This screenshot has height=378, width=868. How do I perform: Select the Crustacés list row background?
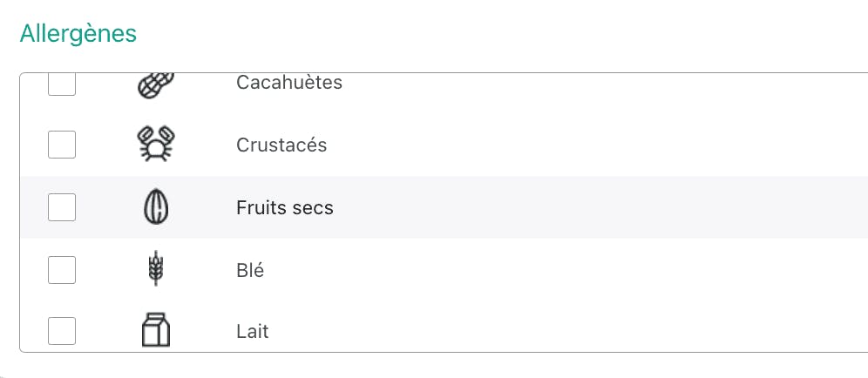coord(444,145)
